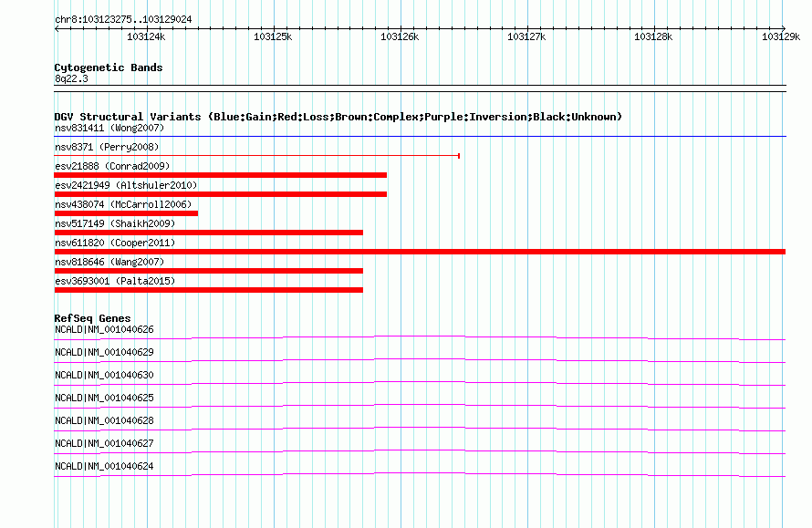The image size is (812, 528).
Task: Select red bar under nsv517149 (Shaikh2009)
Action: pos(209,233)
